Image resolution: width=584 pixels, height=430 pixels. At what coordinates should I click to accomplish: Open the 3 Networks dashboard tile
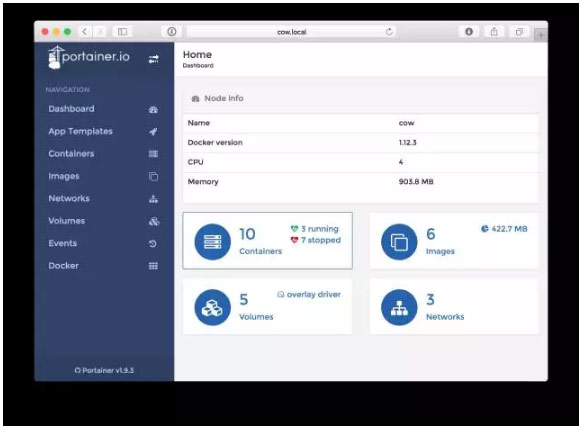coord(454,306)
